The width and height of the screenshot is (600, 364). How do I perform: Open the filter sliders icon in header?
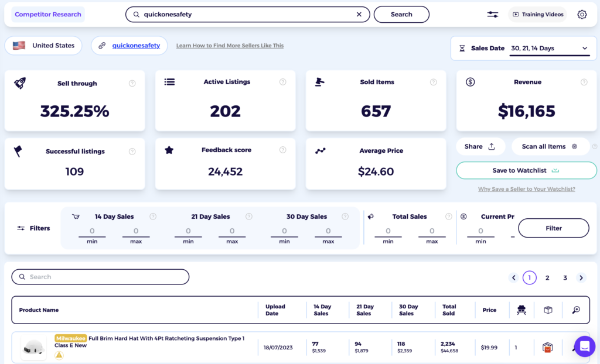(x=492, y=15)
